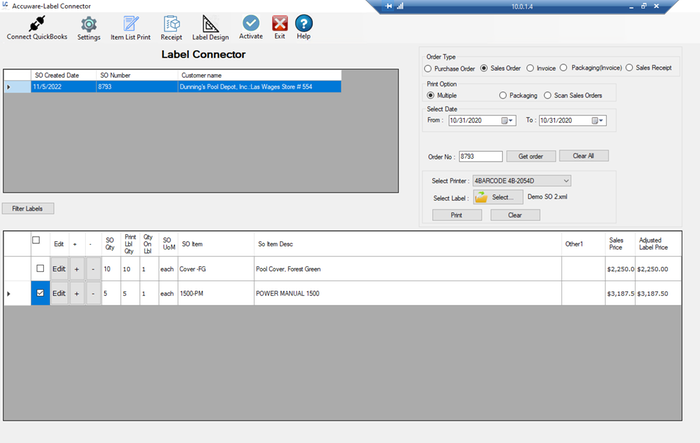Click the Clear All button
This screenshot has height=443, width=700.
pyautogui.click(x=583, y=156)
